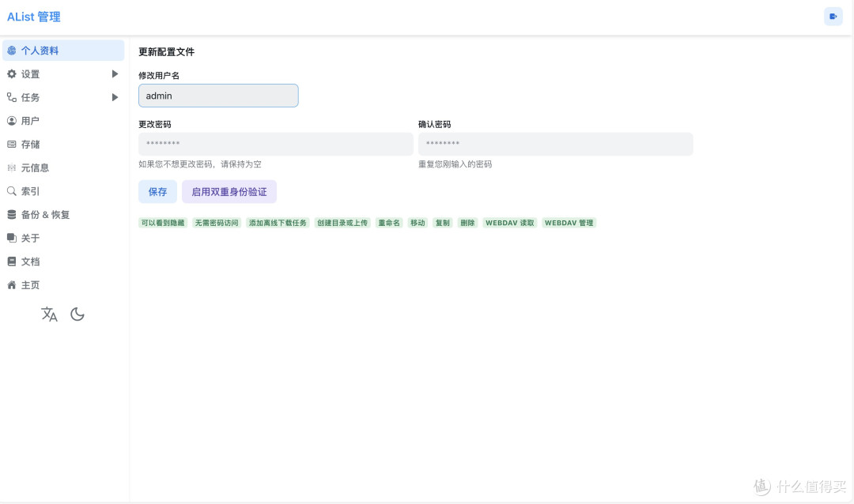Click the WEBDAV 管理 permission tag
The image size is (854, 504).
coord(569,223)
